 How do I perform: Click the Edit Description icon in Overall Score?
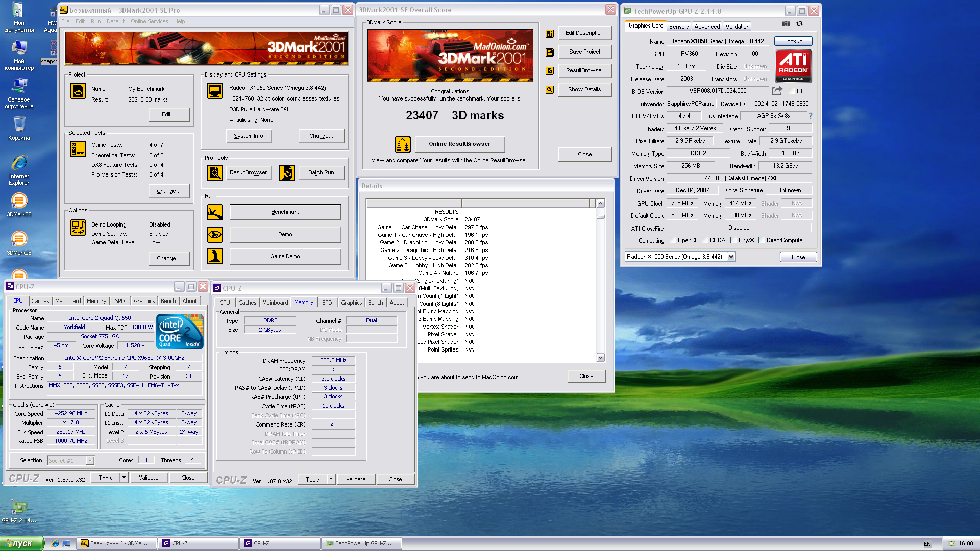(550, 34)
